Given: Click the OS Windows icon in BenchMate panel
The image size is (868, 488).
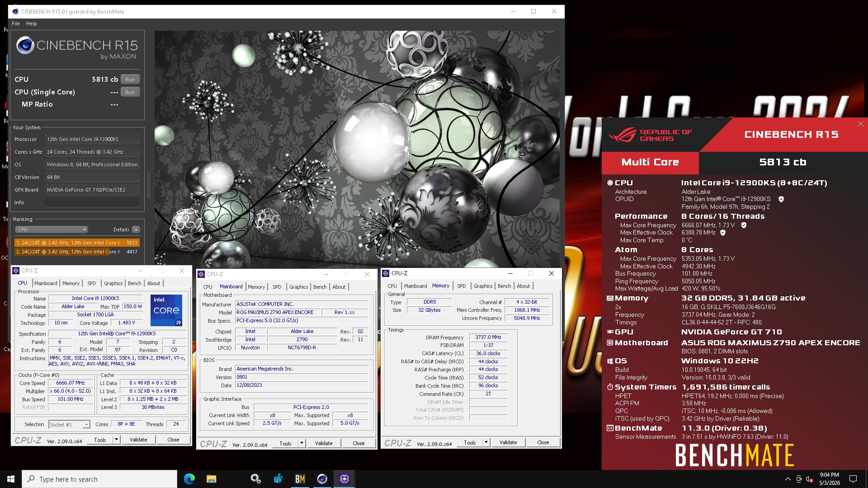Looking at the screenshot, I should click(610, 361).
